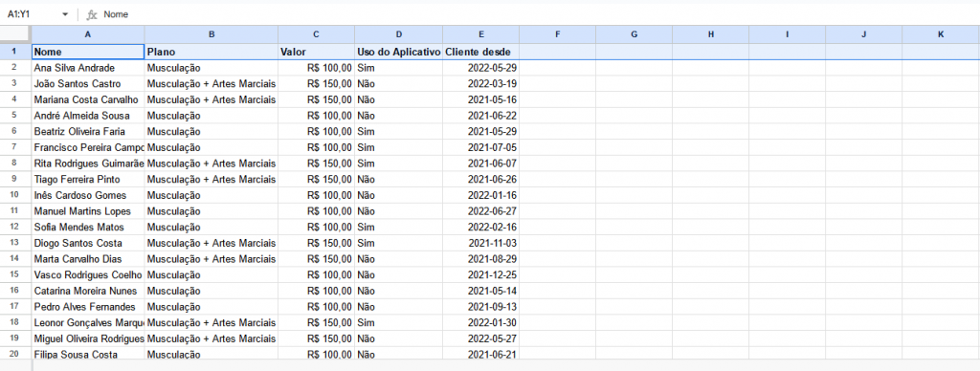
Task: Select cell with Sofia Mendes Matos
Action: tap(88, 228)
